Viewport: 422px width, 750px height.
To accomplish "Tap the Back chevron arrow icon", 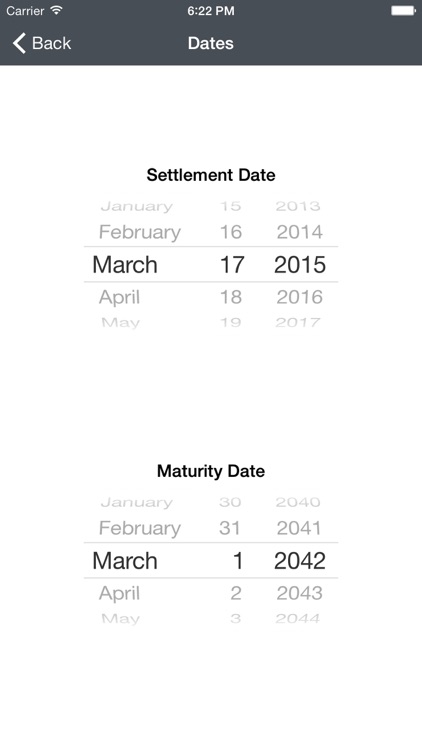I will (19, 43).
